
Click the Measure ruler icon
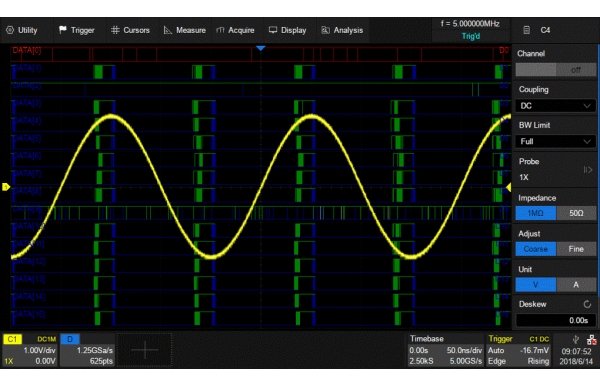[168, 30]
